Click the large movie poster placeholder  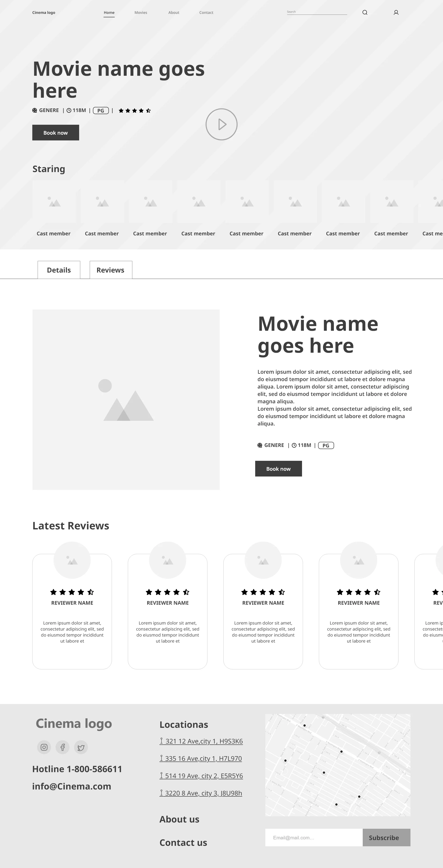[x=126, y=400]
